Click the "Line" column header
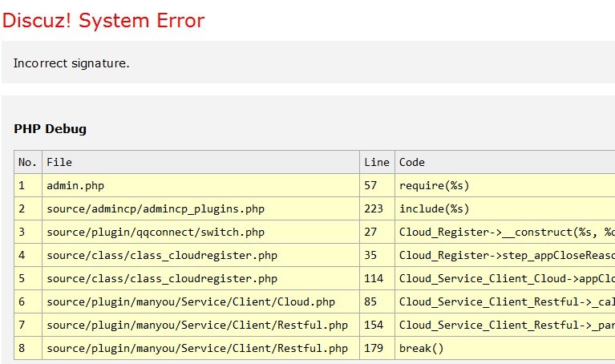This screenshot has width=615, height=364. point(376,162)
